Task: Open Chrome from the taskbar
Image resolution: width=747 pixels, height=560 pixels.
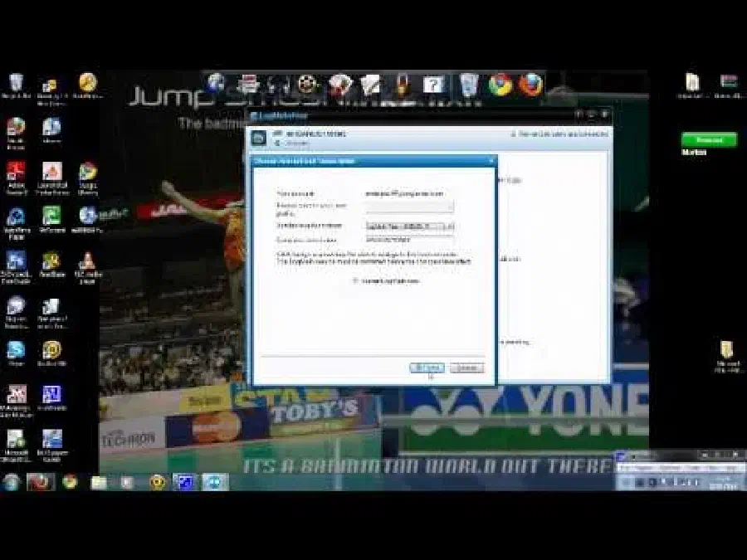Action: pos(70,482)
